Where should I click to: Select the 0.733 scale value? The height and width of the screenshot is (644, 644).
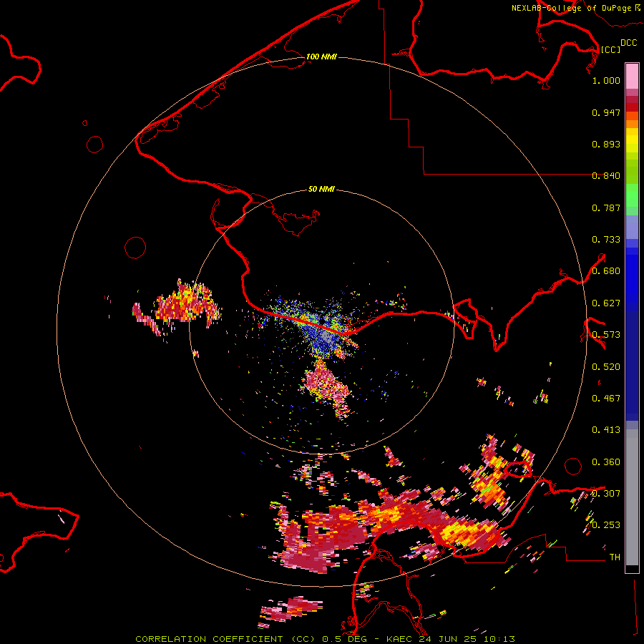coord(606,240)
